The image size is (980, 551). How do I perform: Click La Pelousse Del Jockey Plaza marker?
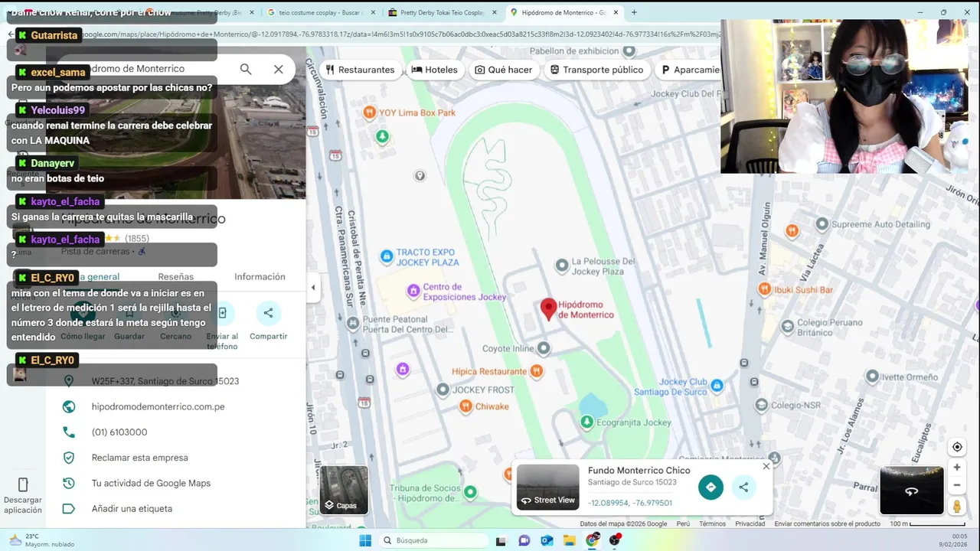562,266
